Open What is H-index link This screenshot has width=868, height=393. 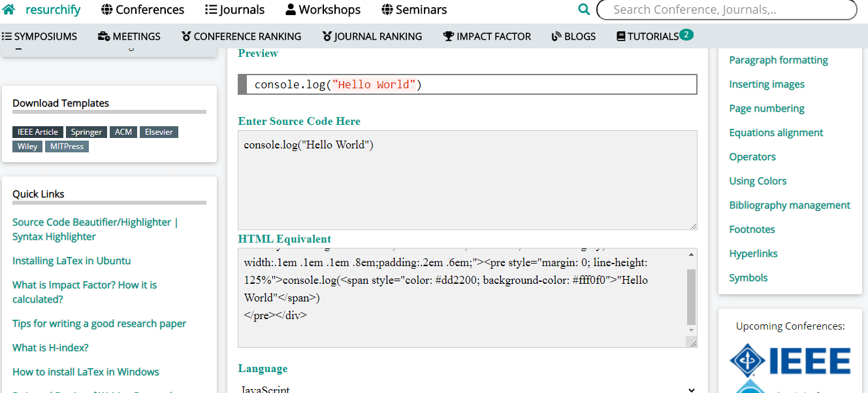coord(50,348)
